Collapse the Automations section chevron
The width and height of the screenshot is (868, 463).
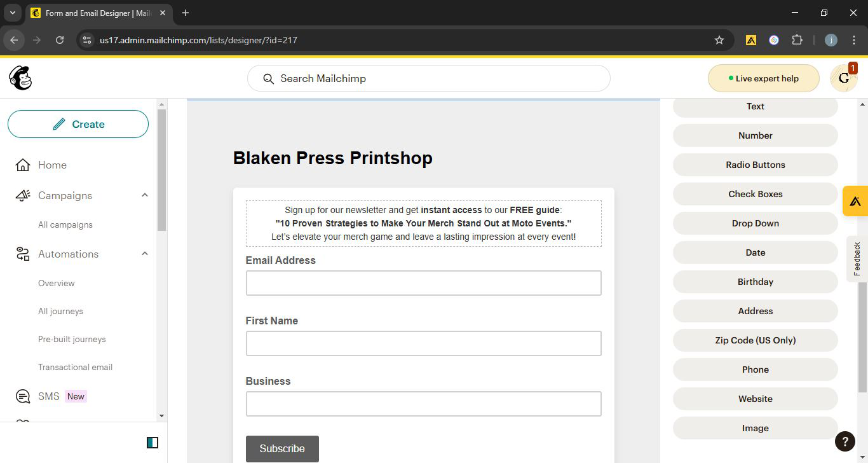[x=145, y=254]
